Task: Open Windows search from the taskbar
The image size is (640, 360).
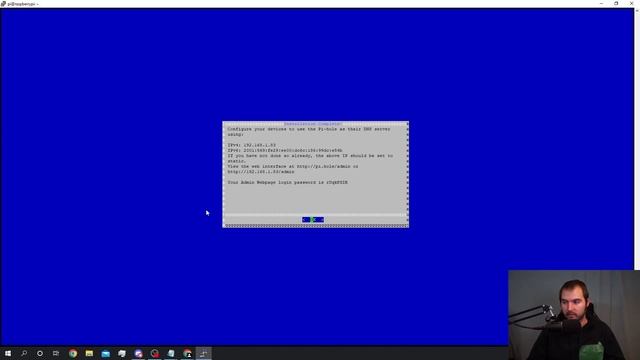Action: (x=24, y=353)
